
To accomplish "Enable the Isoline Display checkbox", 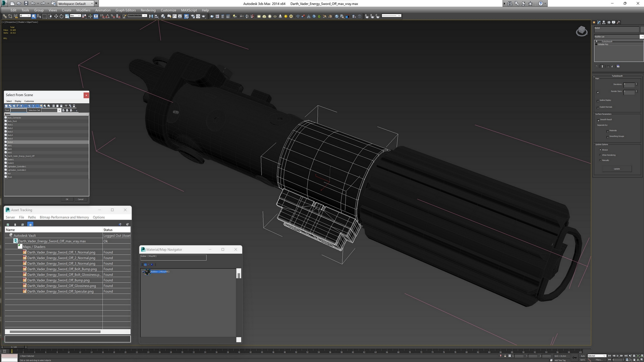I will [598, 101].
